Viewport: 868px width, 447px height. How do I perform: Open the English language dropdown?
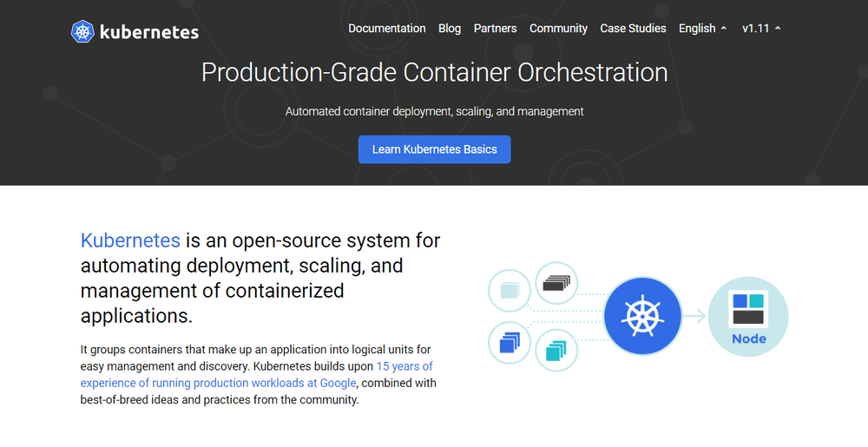pos(703,29)
